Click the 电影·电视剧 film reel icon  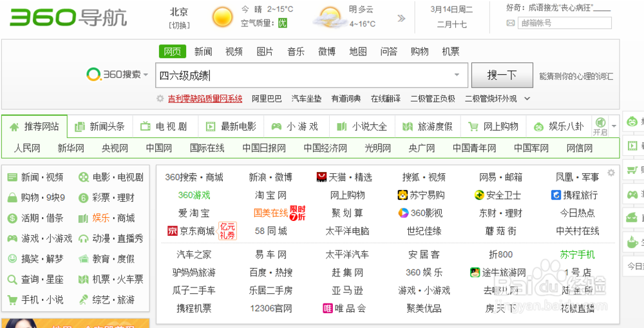coord(84,177)
